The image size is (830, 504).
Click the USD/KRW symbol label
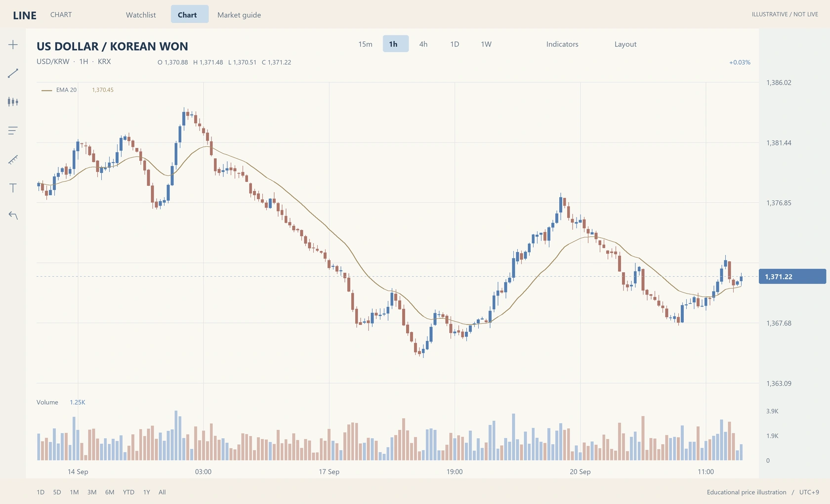click(53, 62)
